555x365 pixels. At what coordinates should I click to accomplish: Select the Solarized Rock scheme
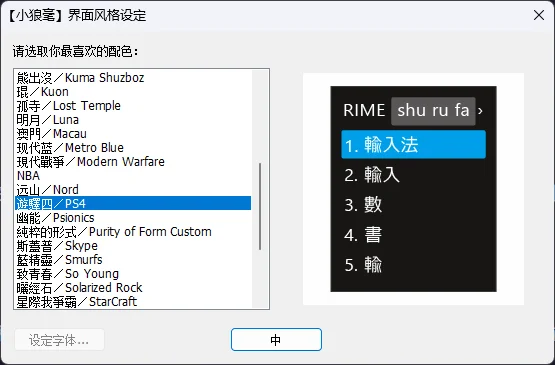(133, 287)
